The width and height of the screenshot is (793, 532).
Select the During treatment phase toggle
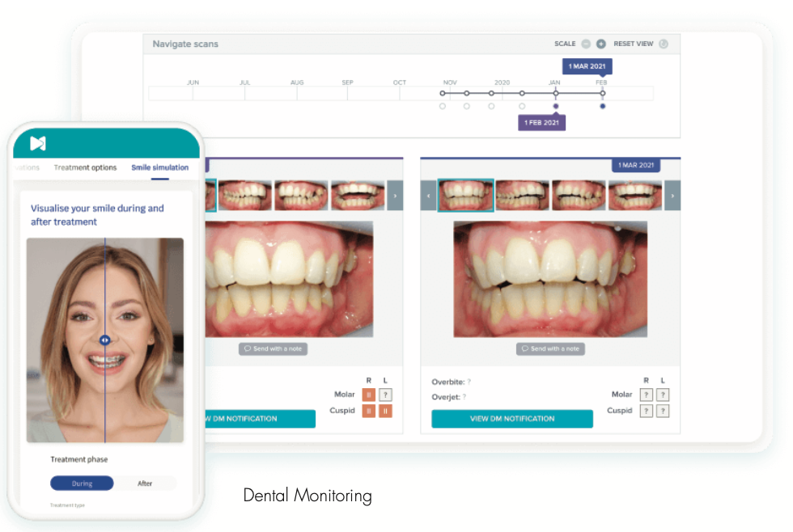(x=82, y=483)
